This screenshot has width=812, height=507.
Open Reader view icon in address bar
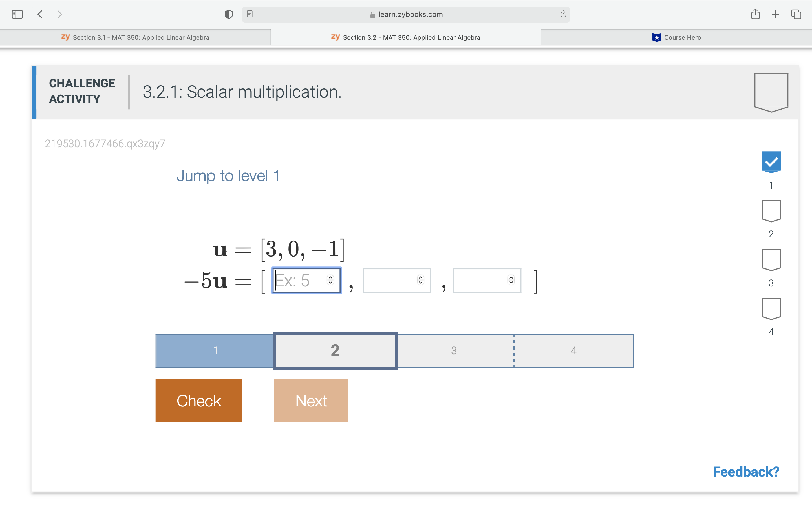click(250, 14)
